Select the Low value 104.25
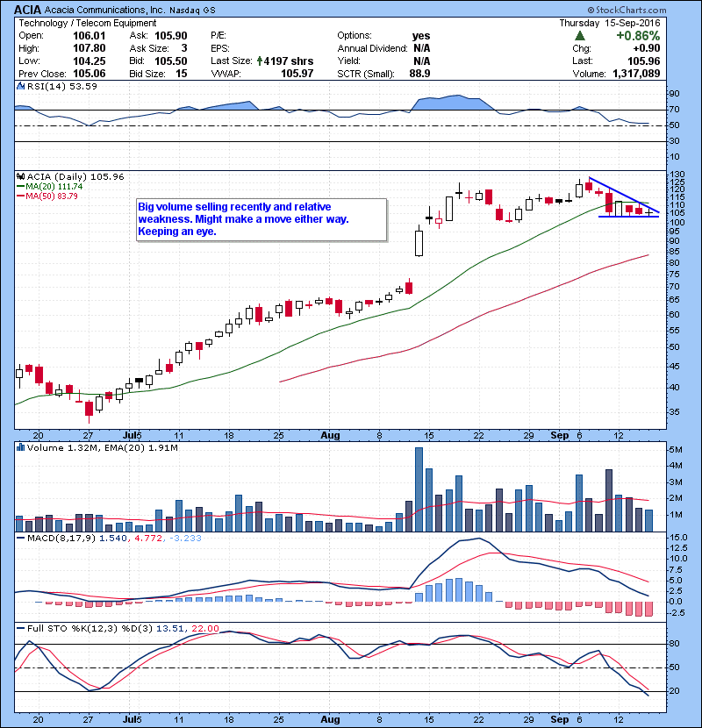 click(90, 61)
